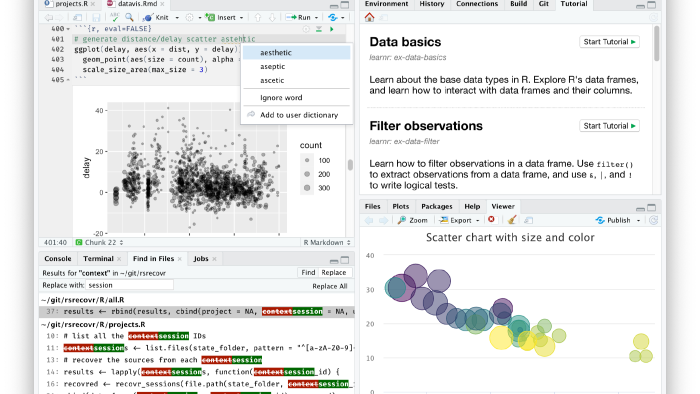The width and height of the screenshot is (700, 394).
Task: Click the Tutorial pane home icon
Action: 369,17
